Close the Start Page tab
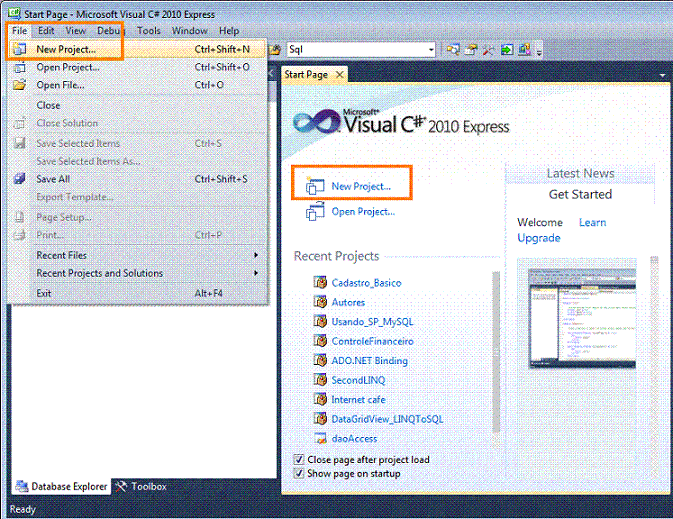This screenshot has height=519, width=673. [x=340, y=74]
